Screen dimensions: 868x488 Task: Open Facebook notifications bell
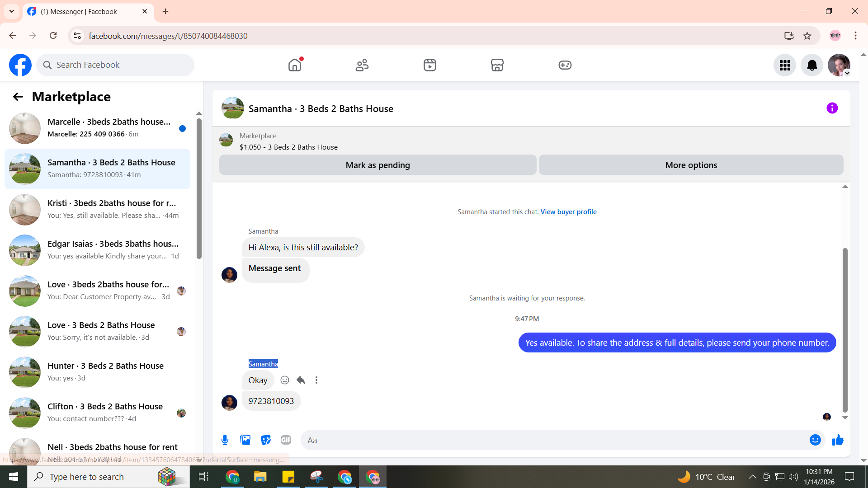pyautogui.click(x=812, y=66)
